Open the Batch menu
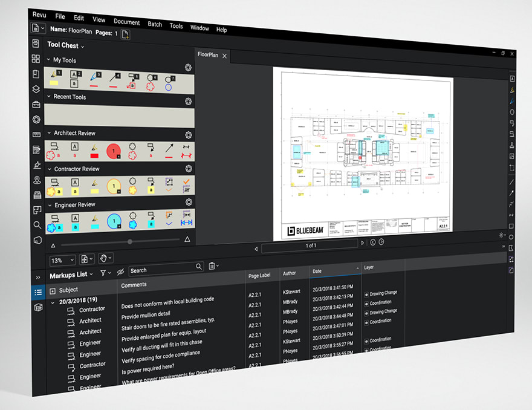The width and height of the screenshot is (532, 410). pyautogui.click(x=155, y=24)
